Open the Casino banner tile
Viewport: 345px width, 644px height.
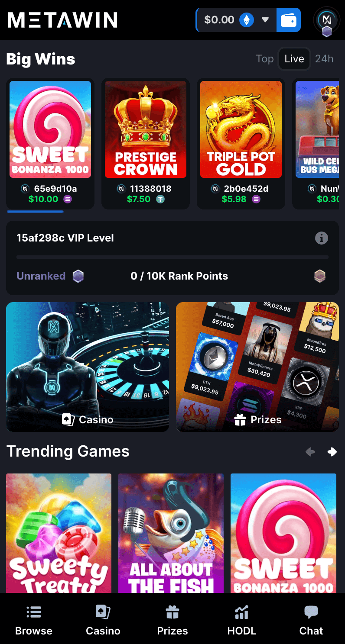point(88,367)
